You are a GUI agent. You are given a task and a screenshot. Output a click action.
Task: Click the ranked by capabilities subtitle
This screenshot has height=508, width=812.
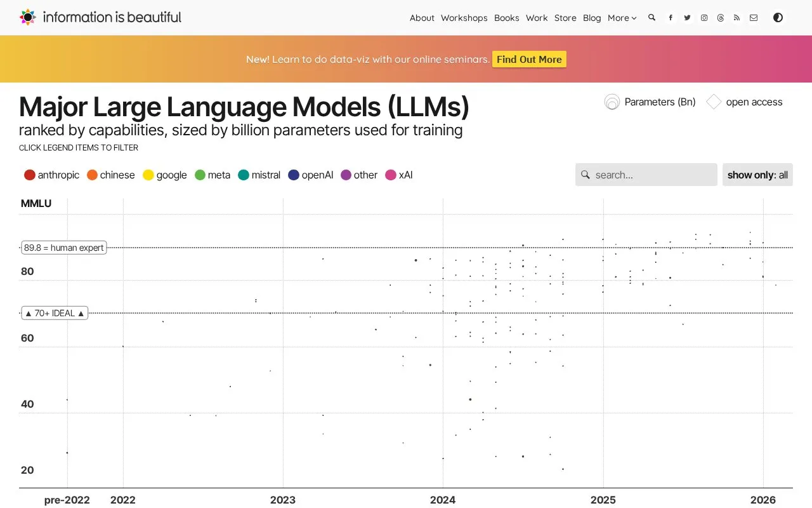point(241,131)
